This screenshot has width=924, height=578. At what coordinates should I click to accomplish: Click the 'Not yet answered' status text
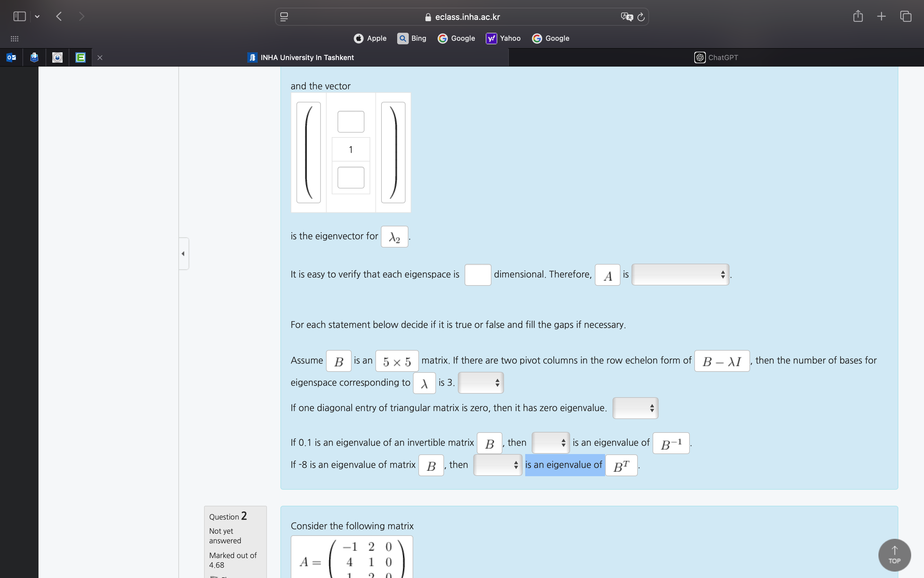click(x=225, y=536)
